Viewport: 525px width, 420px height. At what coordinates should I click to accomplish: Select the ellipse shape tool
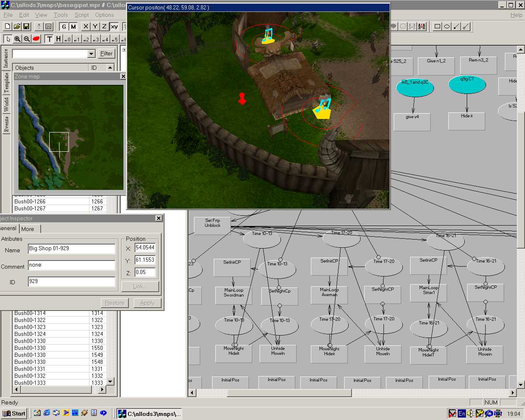pos(447,27)
